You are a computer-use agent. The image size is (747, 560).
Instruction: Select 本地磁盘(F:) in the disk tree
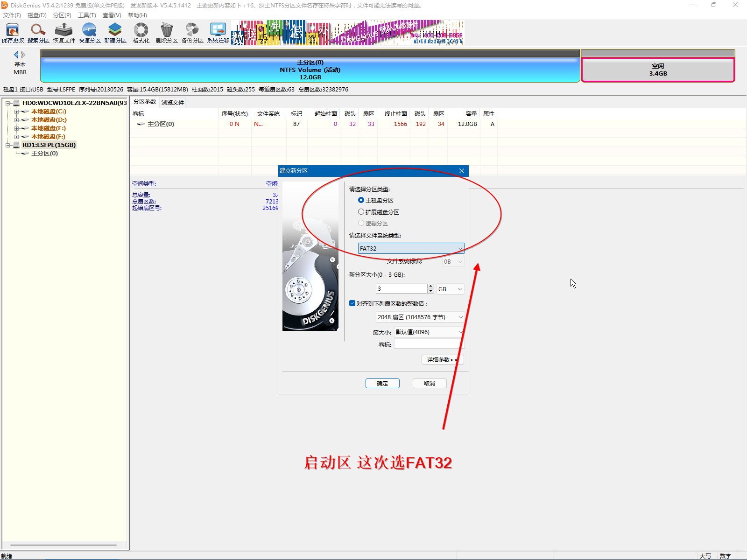click(48, 137)
